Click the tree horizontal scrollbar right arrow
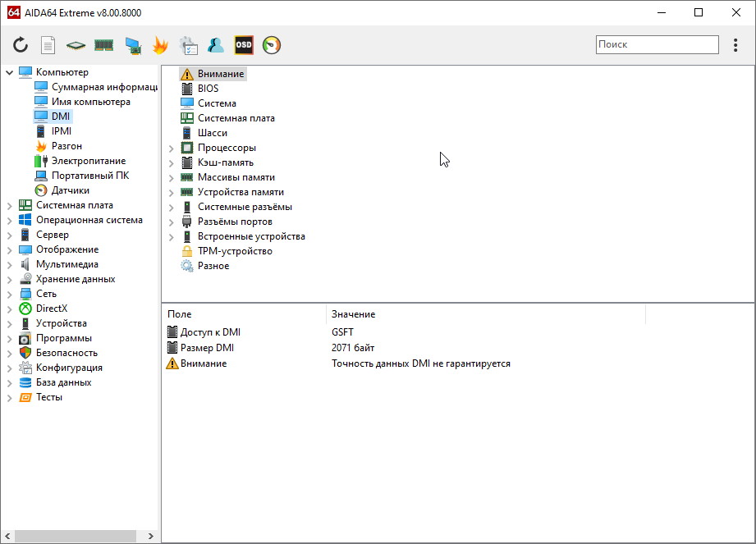The height and width of the screenshot is (544, 756). [150, 536]
